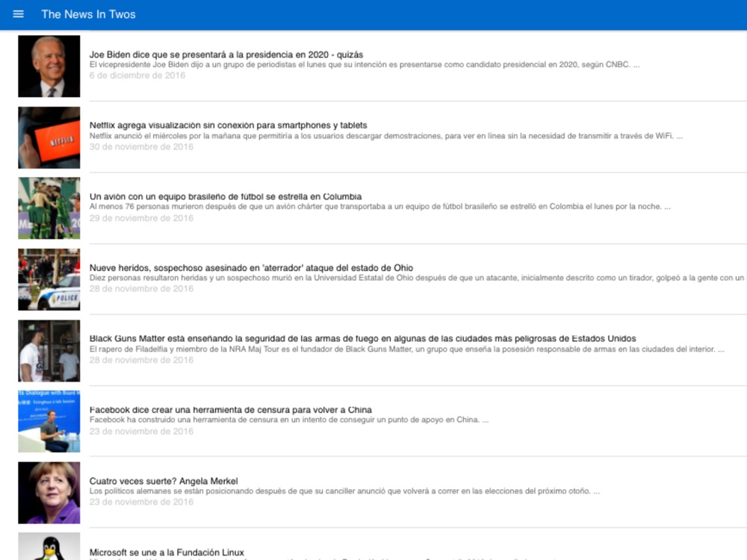Image resolution: width=747 pixels, height=560 pixels.
Task: Open the Zuckerberg China stage thumbnail
Action: coord(49,421)
